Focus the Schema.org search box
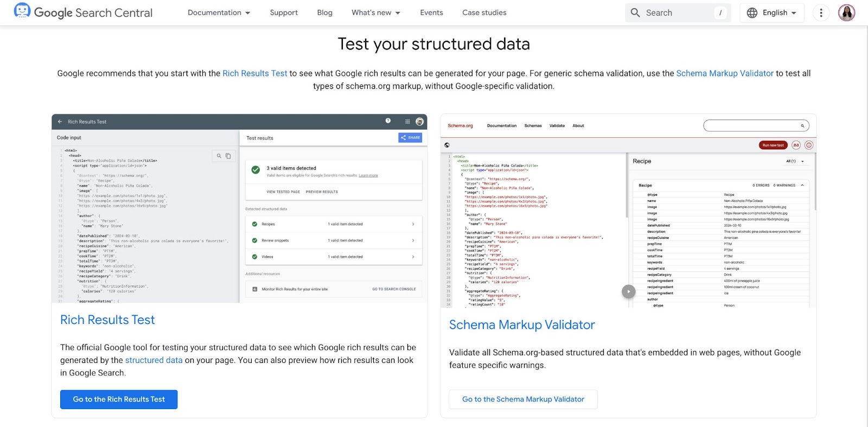Image resolution: width=868 pixels, height=427 pixels. tap(756, 126)
